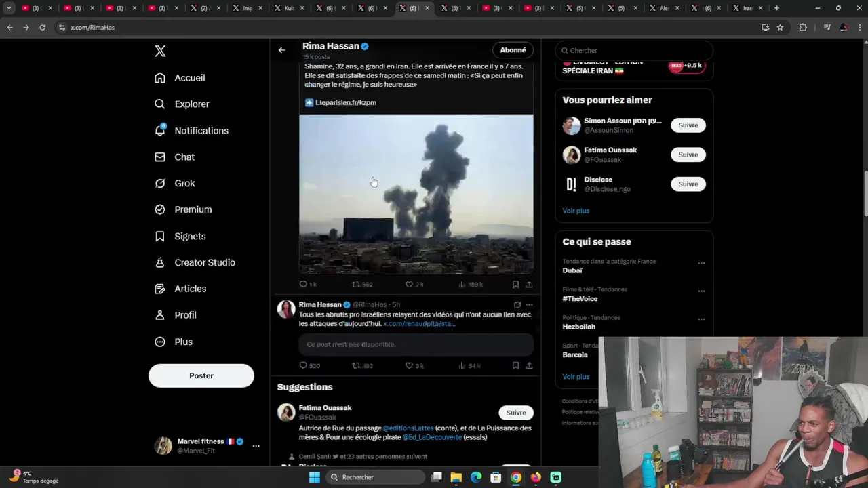Follow Fatima Ouassak in Suggestions

pos(516,413)
